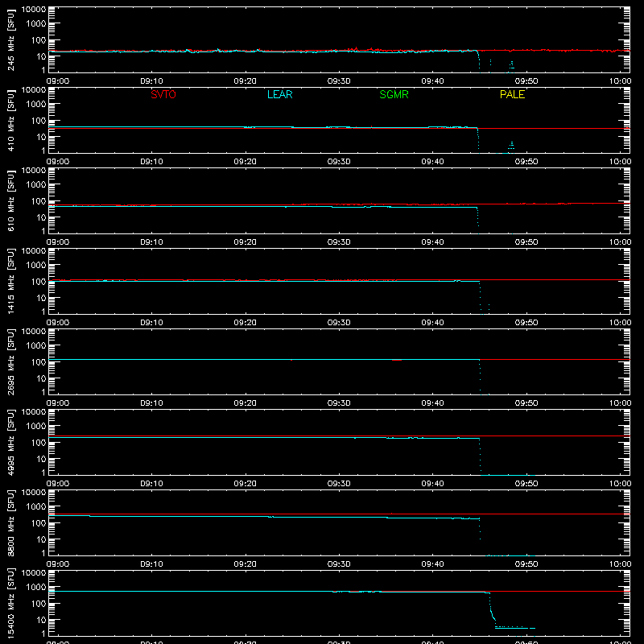
Task: Click the 1000 value on 410 MHz axis
Action: pyautogui.click(x=36, y=105)
